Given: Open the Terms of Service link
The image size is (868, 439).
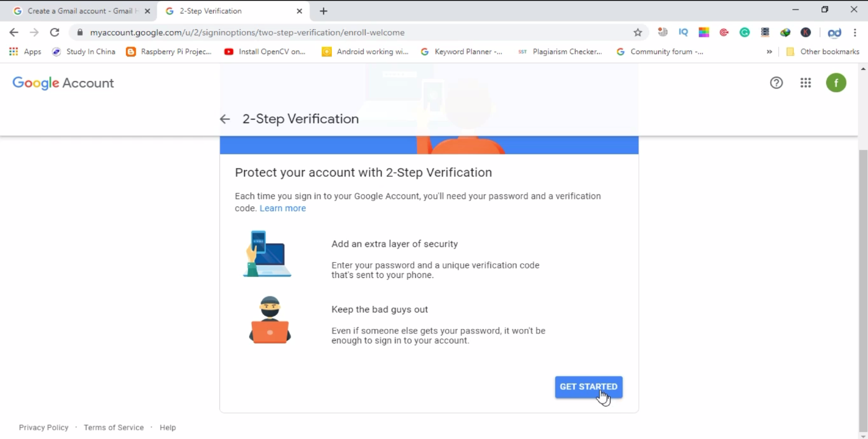Looking at the screenshot, I should [114, 428].
